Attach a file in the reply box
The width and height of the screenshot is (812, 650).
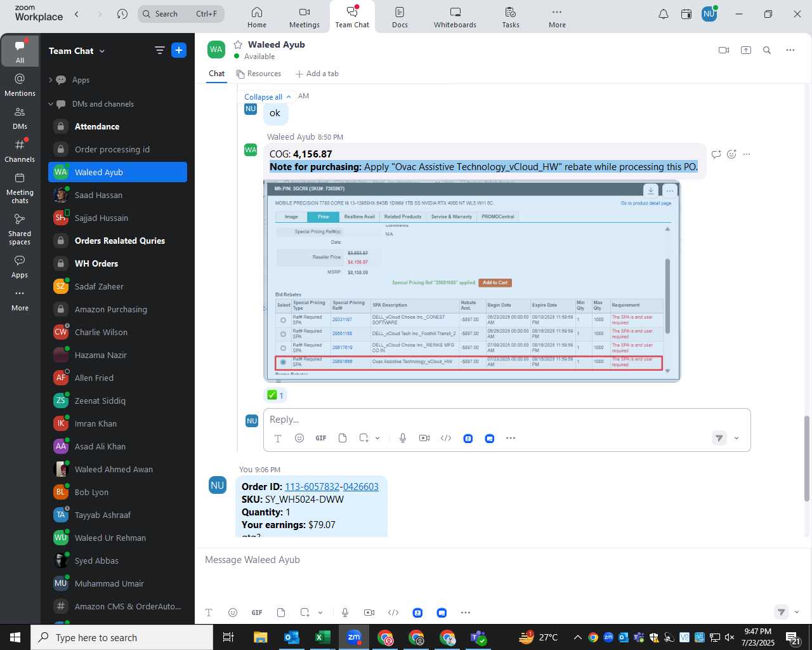[343, 438]
